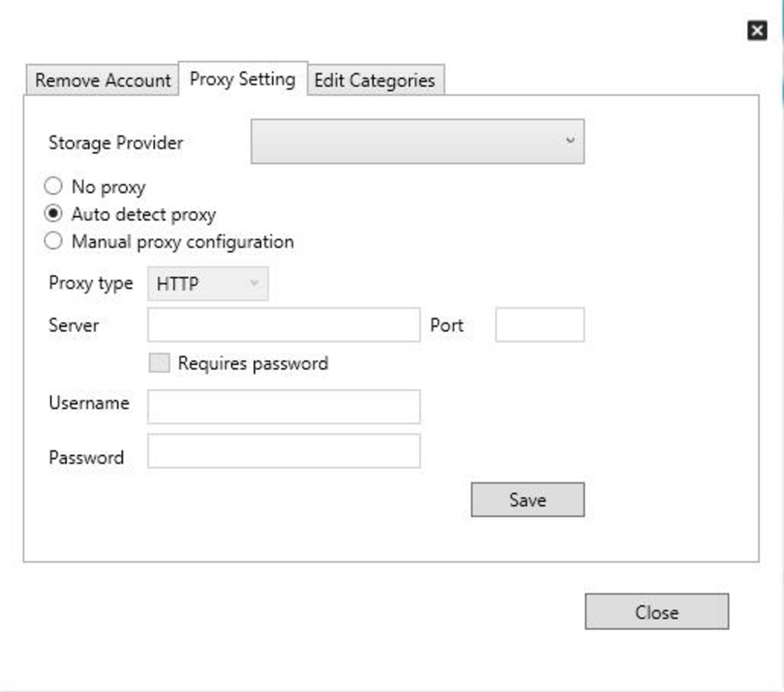Open the Proxy type HTTP dropdown
The width and height of the screenshot is (784, 692).
click(207, 284)
